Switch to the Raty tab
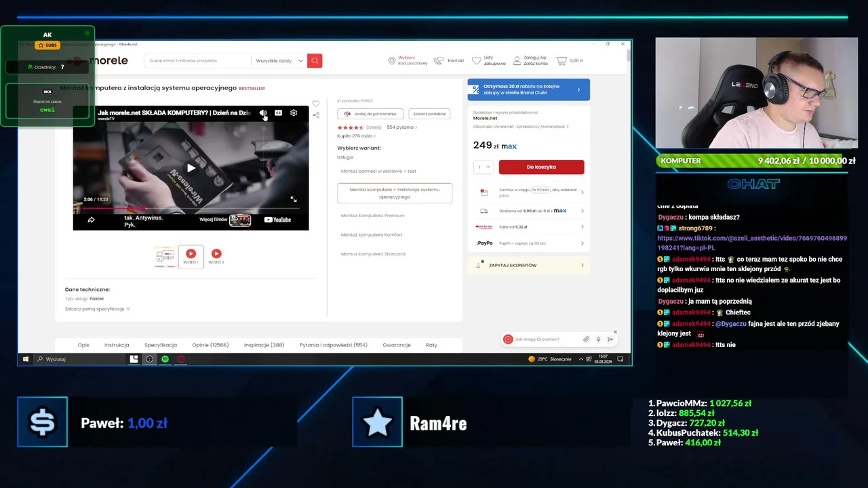This screenshot has height=488, width=868. pos(431,345)
